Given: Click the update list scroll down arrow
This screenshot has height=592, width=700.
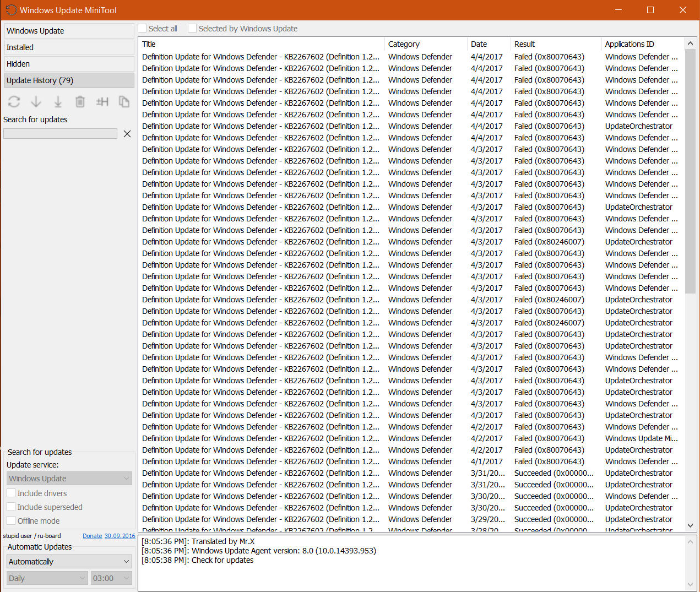Looking at the screenshot, I should pyautogui.click(x=690, y=526).
